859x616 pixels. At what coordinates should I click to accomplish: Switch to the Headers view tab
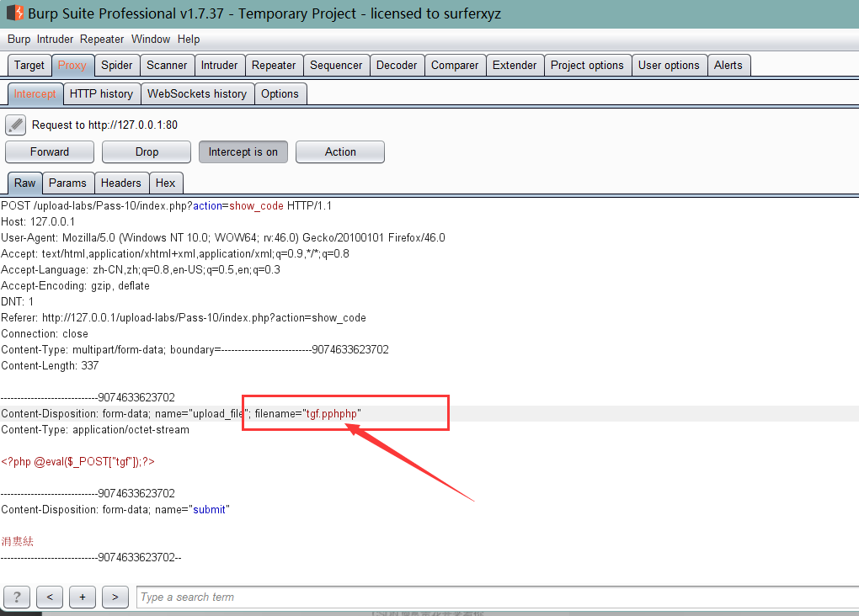pyautogui.click(x=121, y=183)
